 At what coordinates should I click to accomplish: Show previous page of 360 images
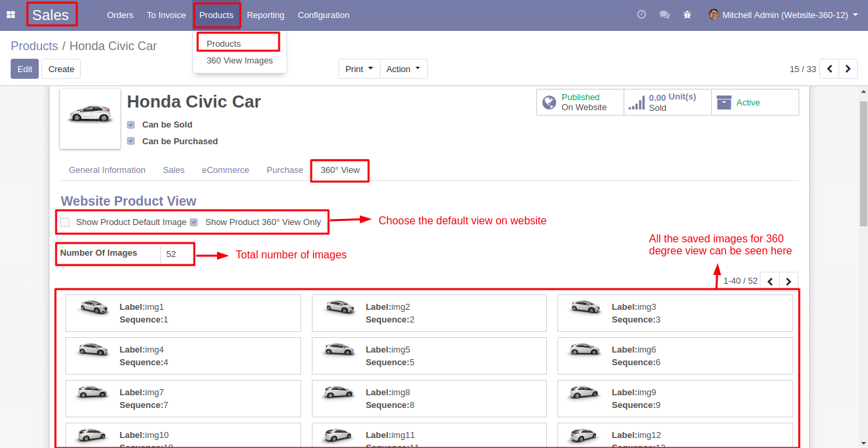[770, 281]
